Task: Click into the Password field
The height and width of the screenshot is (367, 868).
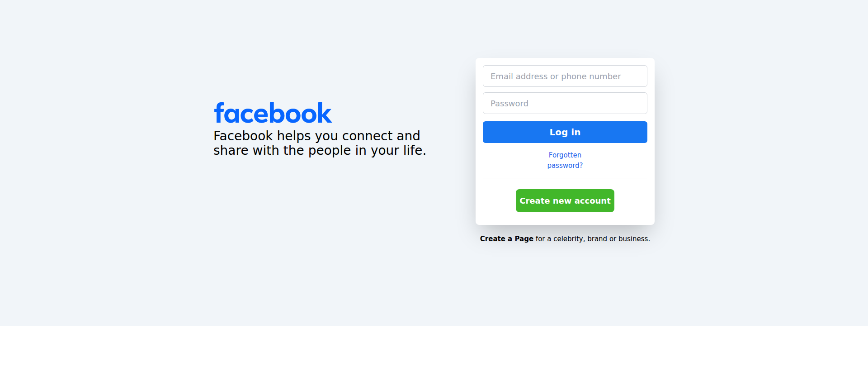Action: 565,103
